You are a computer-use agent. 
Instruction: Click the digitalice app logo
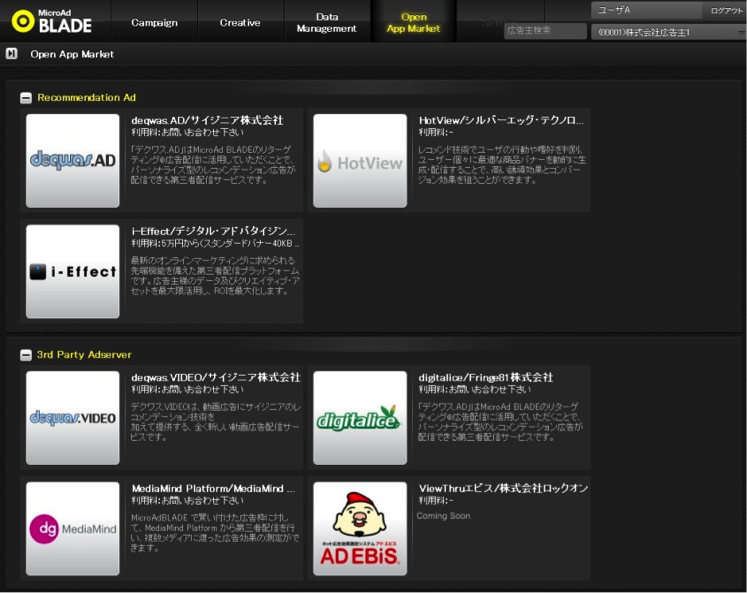pos(360,418)
